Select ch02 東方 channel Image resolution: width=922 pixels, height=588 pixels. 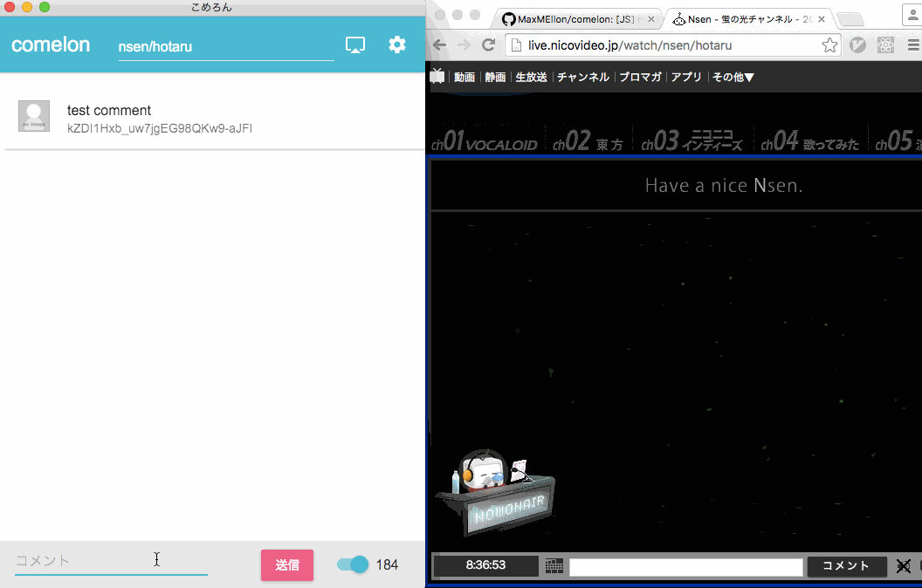[x=588, y=140]
